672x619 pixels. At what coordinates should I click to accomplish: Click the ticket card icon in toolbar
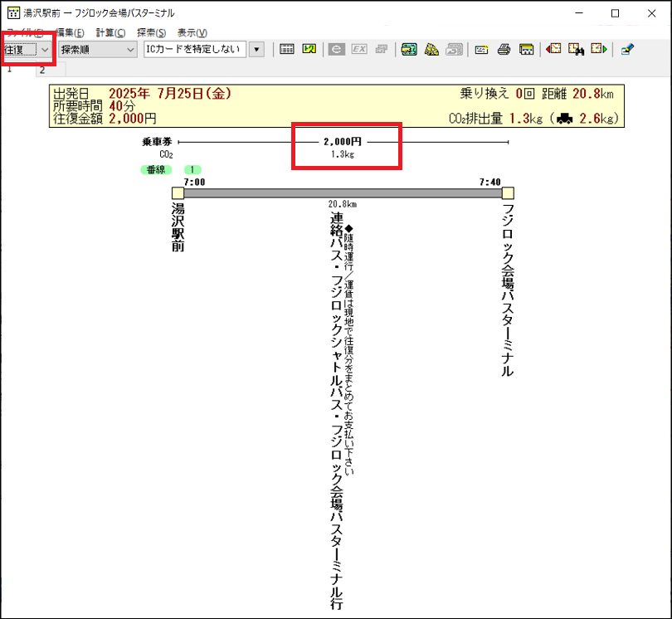481,50
